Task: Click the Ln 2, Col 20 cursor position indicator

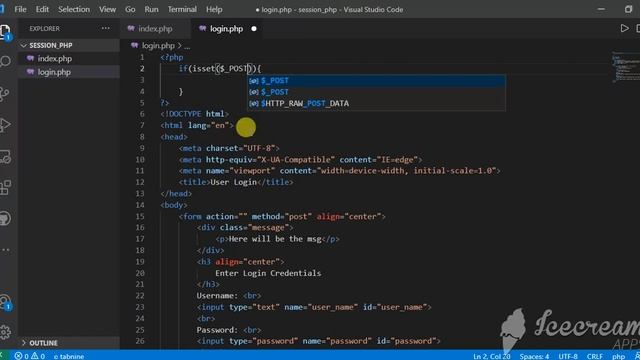Action: click(491, 356)
